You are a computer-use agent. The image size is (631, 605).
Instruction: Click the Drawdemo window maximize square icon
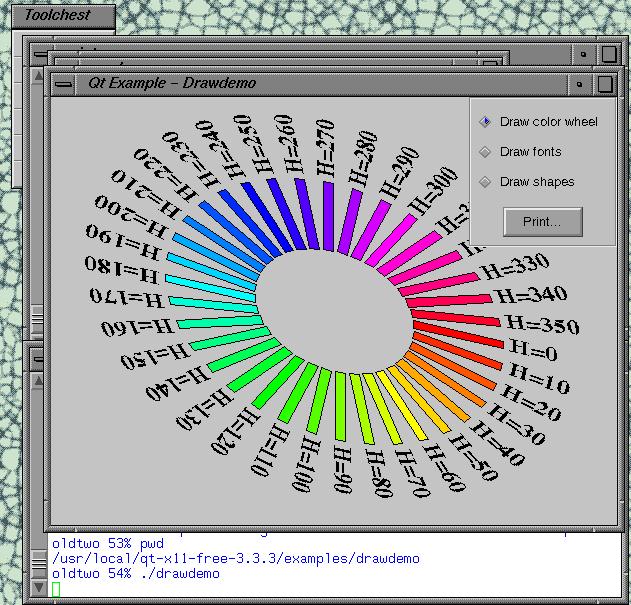(605, 85)
